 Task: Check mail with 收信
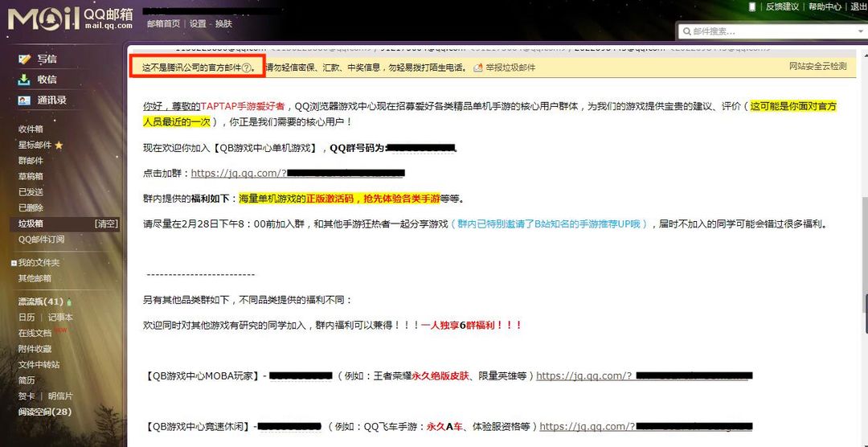click(x=47, y=80)
